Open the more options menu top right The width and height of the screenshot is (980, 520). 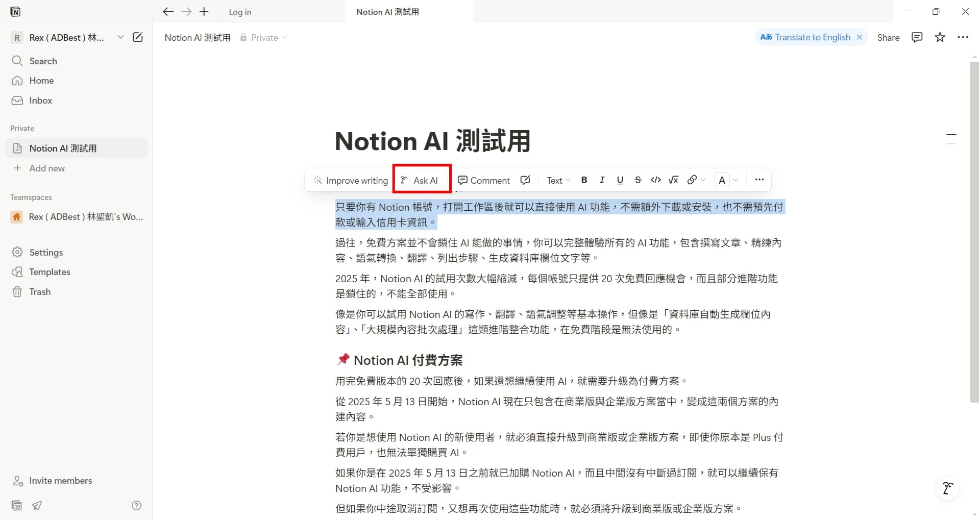(x=964, y=37)
